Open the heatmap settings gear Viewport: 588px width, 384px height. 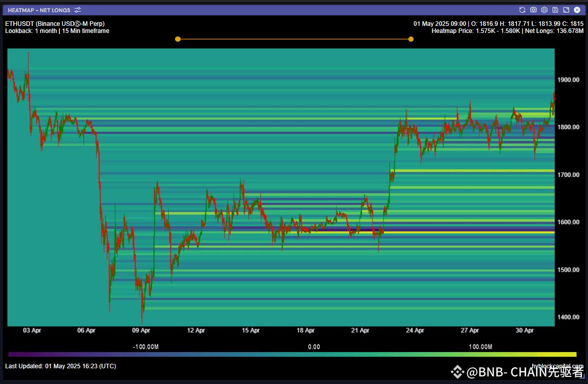coord(544,10)
